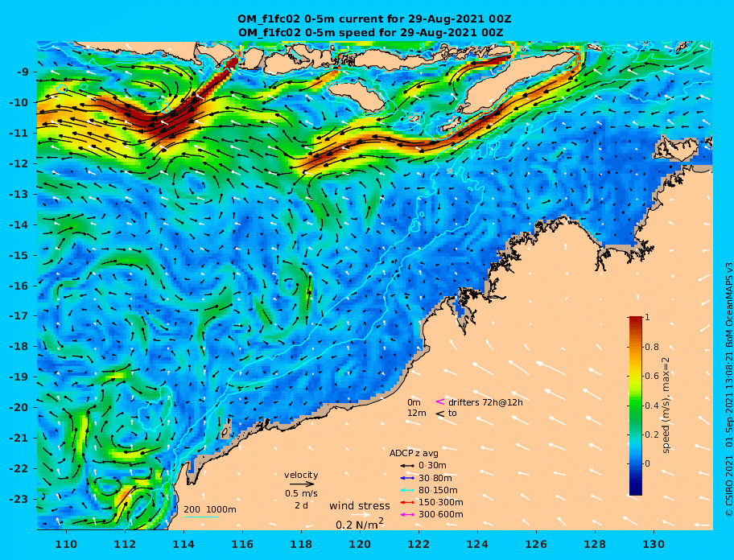Click green middle of speed colorbar
734x560 pixels.
point(636,406)
